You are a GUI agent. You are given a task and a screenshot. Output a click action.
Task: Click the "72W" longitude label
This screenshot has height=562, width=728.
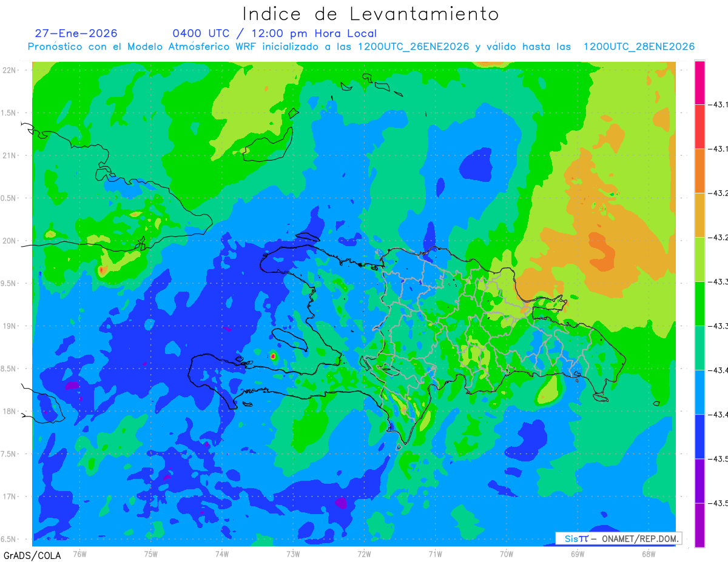[x=364, y=554]
